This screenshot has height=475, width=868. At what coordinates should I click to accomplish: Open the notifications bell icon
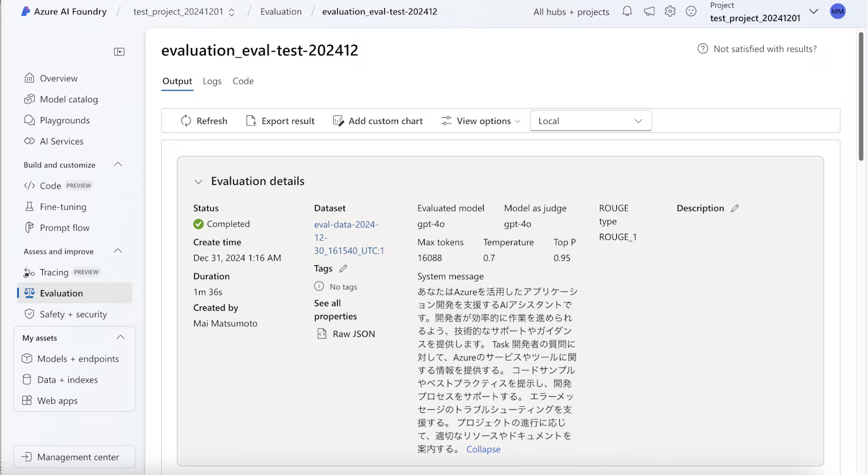[x=627, y=11]
